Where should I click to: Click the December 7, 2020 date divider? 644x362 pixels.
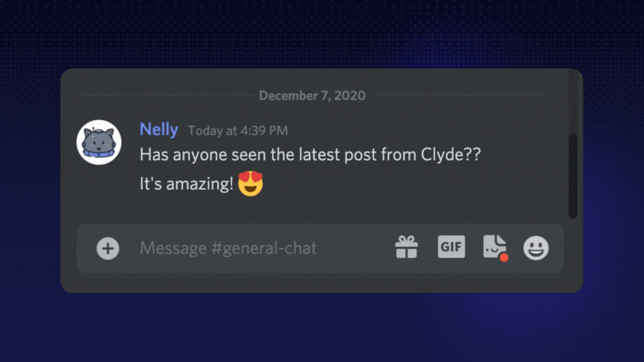point(312,96)
